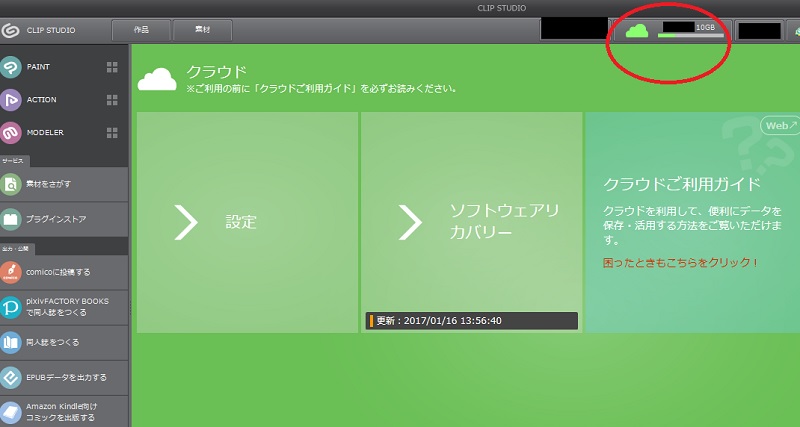Switch to the 素材 tab
The height and width of the screenshot is (427, 800).
pos(203,30)
